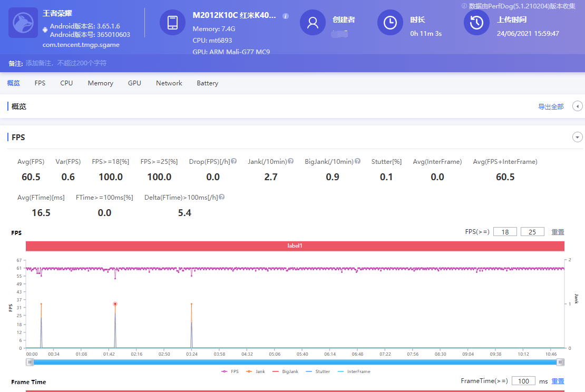The width and height of the screenshot is (585, 392).
Task: Open the CPU tab
Action: (66, 83)
